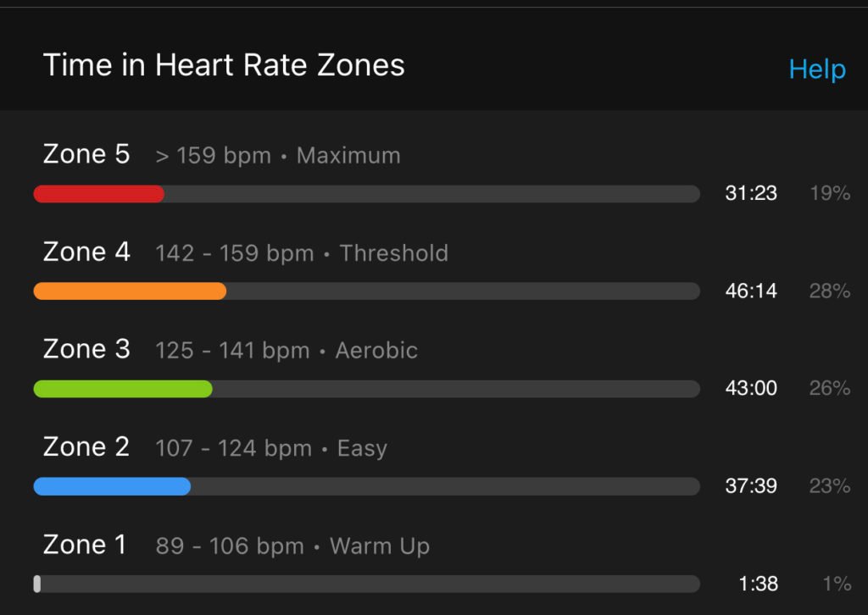Click the 142 - 159 bpm Threshold text
The width and height of the screenshot is (868, 615).
pos(302,253)
